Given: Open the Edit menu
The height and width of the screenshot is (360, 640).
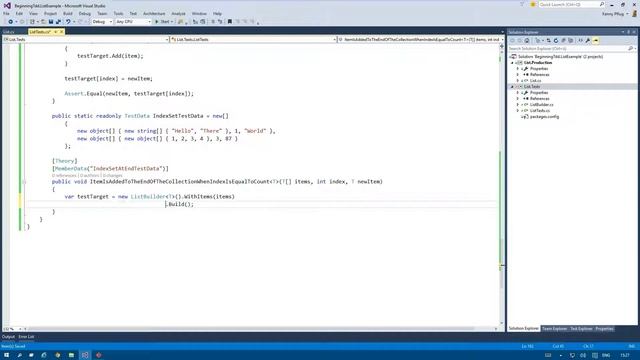Looking at the screenshot, I should click(19, 13).
